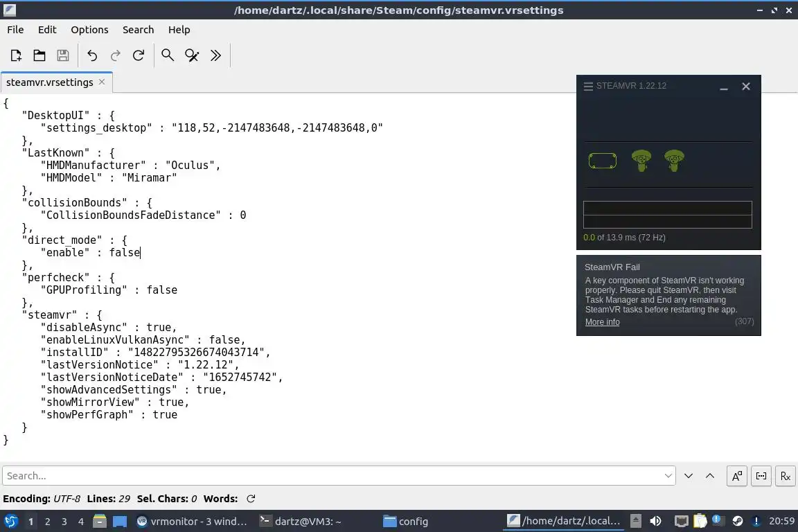Screen dimensions: 798x532
Task: Click the "showPerfGraph" : true line
Action: (x=108, y=414)
